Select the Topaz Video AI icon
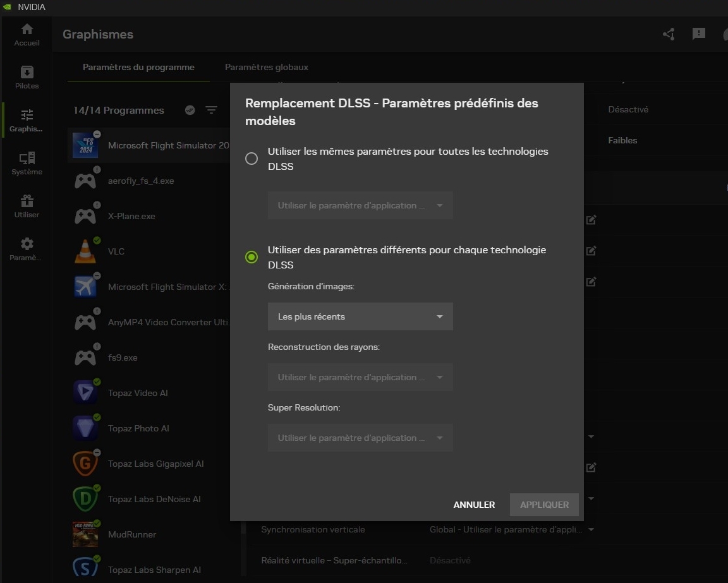 pos(85,393)
